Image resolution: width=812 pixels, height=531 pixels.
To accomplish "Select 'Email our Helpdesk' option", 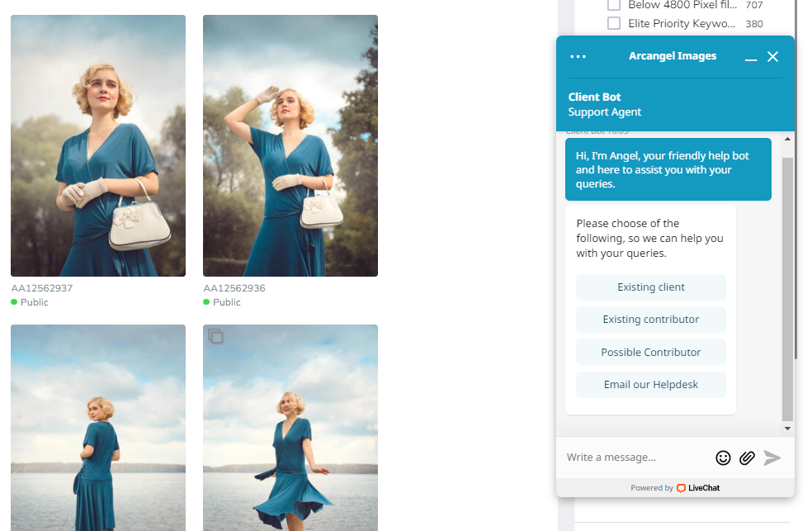I will click(651, 384).
